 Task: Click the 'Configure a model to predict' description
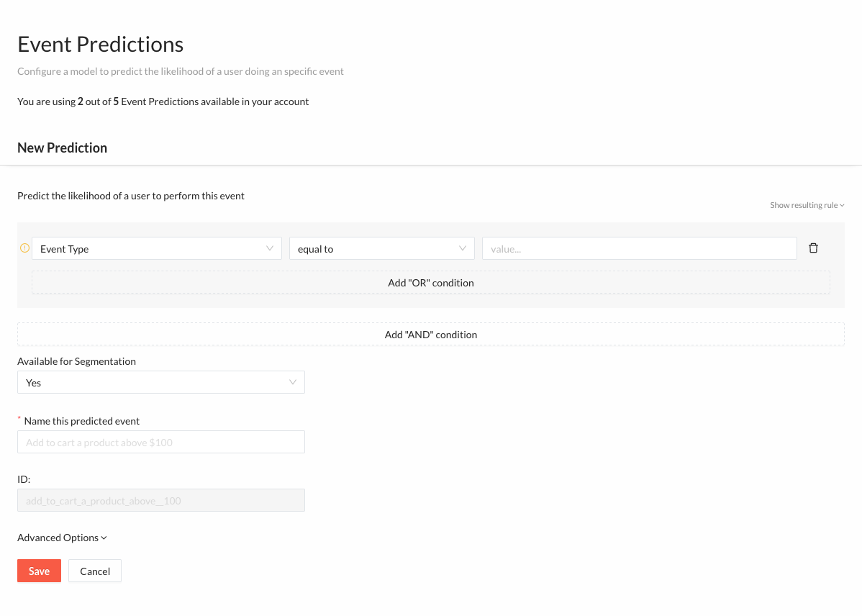point(181,71)
